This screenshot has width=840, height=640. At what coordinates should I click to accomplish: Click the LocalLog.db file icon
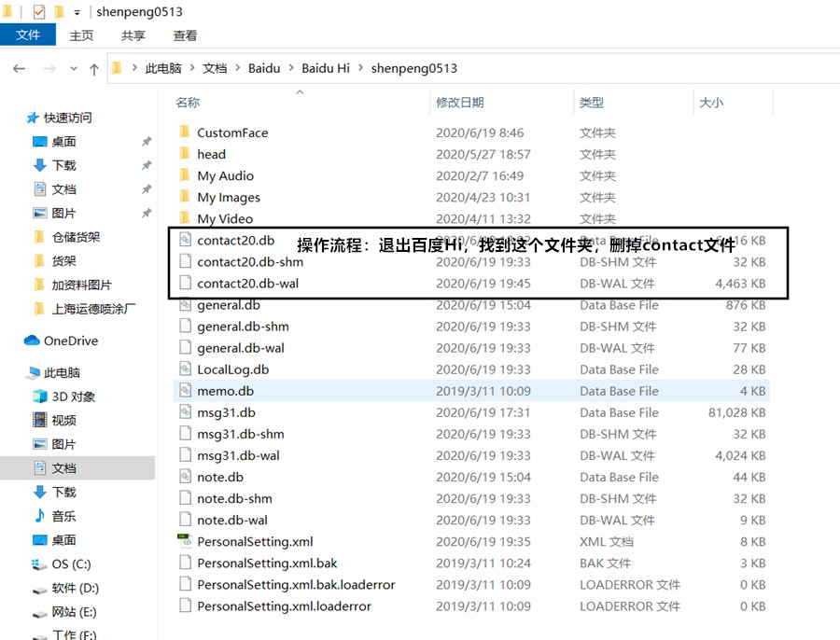click(185, 369)
